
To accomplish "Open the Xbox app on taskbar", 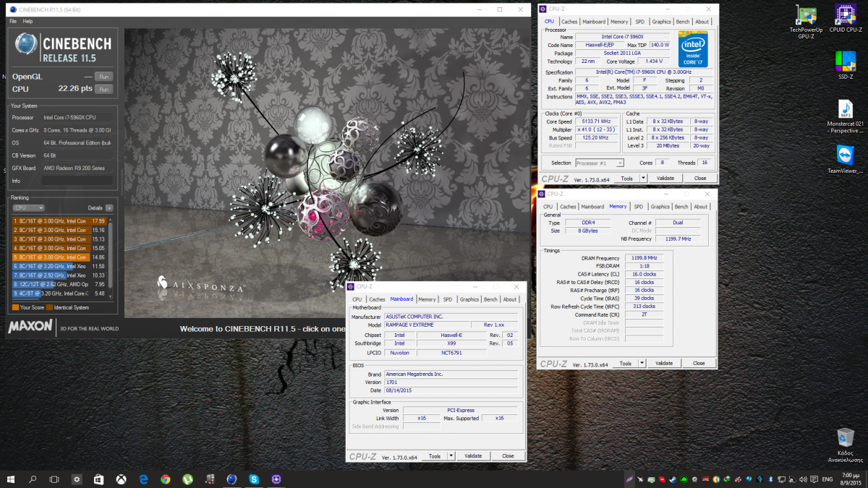I will pyautogui.click(x=122, y=479).
